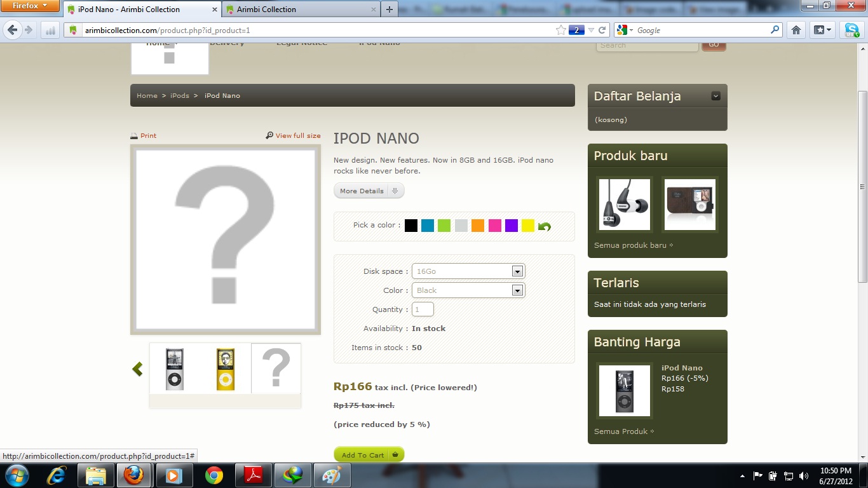Go to Home in the breadcrumb

pos(147,95)
